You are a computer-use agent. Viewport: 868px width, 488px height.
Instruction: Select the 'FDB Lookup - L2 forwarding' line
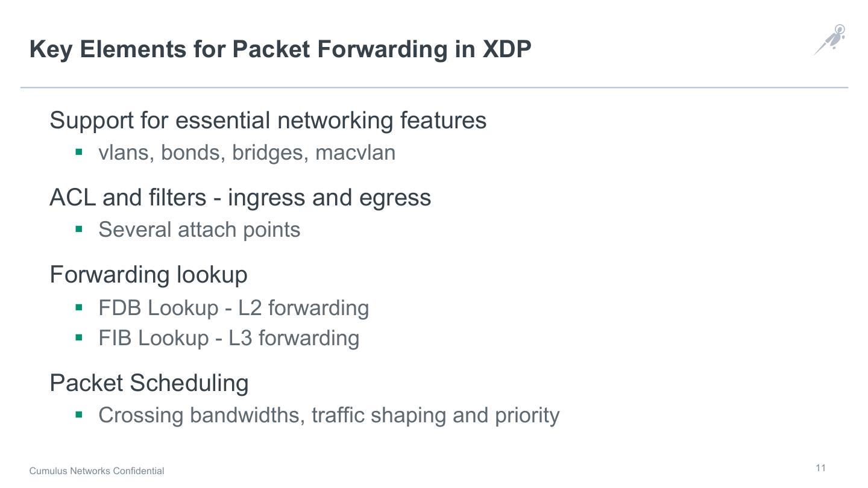click(233, 308)
